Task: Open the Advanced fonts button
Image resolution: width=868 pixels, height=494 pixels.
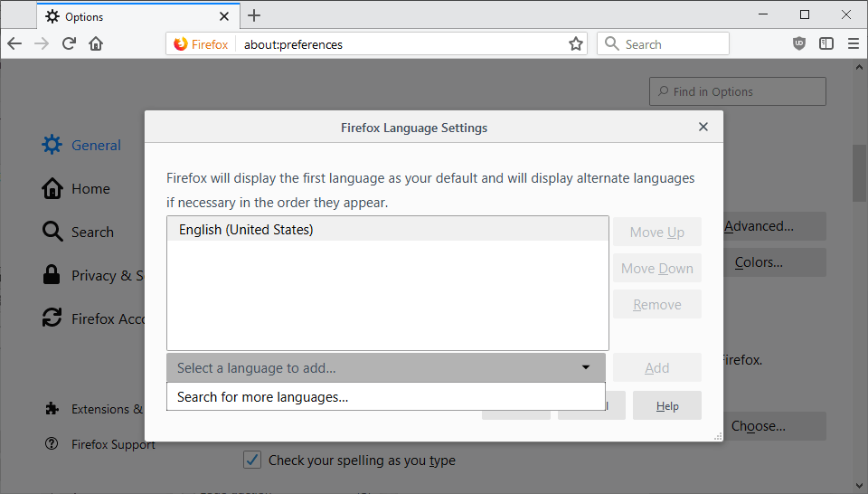Action: coord(775,226)
